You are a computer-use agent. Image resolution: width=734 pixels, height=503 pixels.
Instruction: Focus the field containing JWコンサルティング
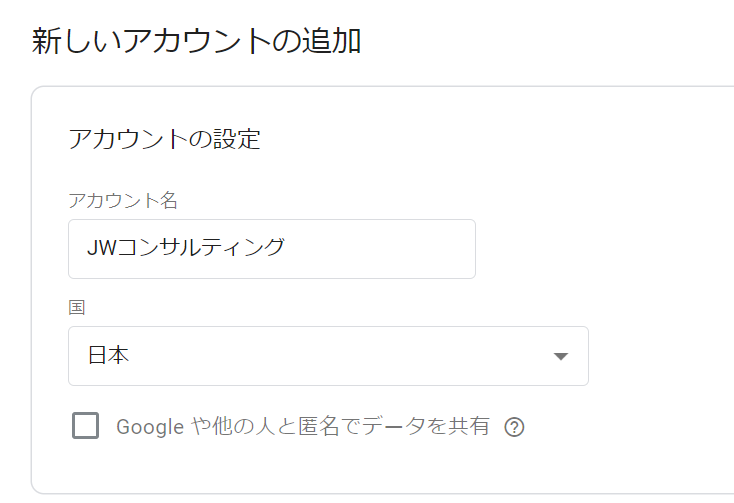click(x=271, y=249)
